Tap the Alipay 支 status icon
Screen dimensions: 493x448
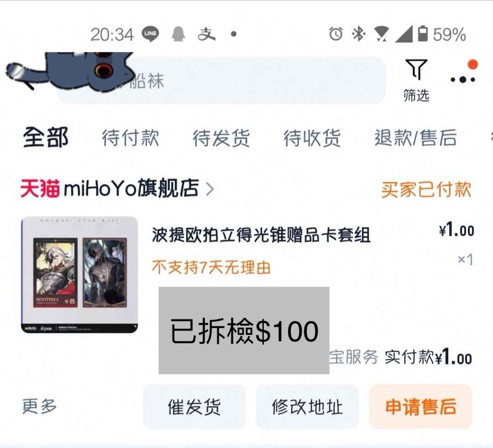point(207,34)
